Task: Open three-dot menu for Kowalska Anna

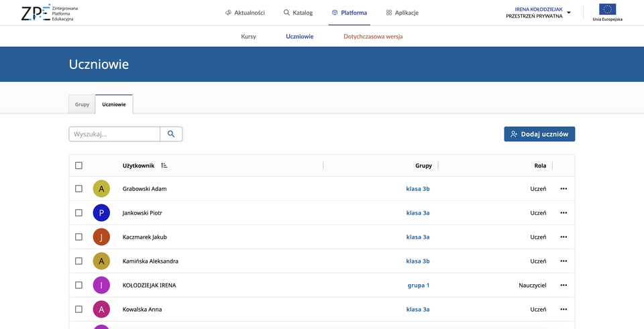Action: (x=563, y=310)
